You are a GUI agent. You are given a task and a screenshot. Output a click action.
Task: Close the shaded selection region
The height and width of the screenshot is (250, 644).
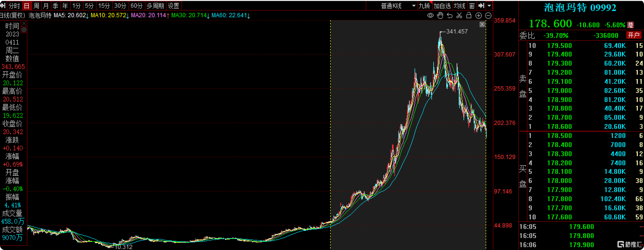482,24
